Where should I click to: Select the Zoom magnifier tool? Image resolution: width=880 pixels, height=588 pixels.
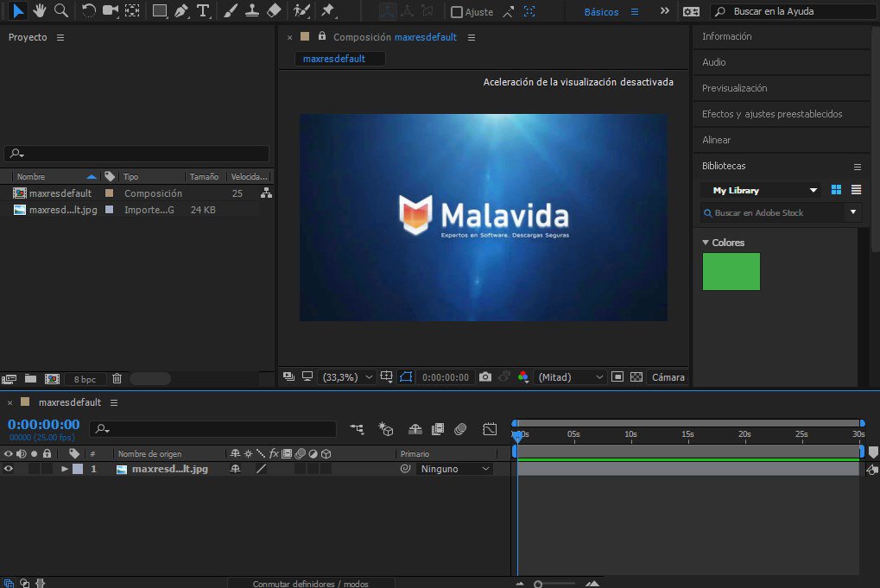[60, 11]
